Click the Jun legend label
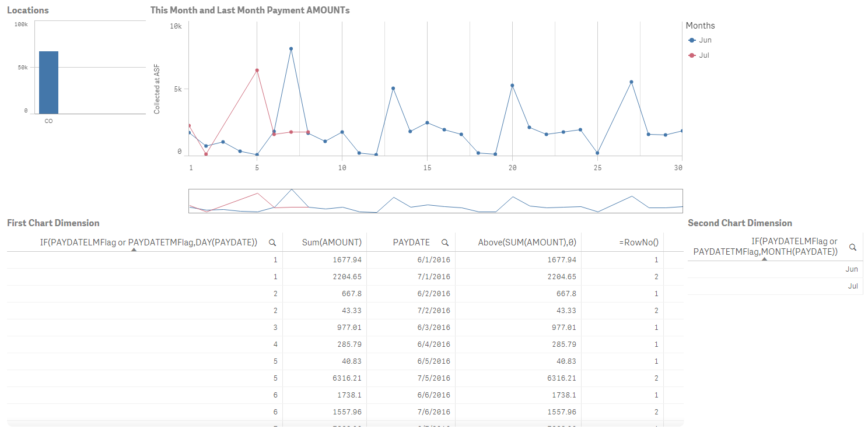This screenshot has width=868, height=429. (x=705, y=40)
